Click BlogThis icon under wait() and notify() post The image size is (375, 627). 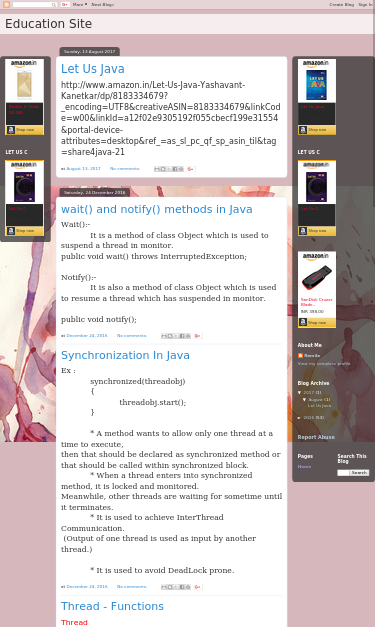click(170, 336)
